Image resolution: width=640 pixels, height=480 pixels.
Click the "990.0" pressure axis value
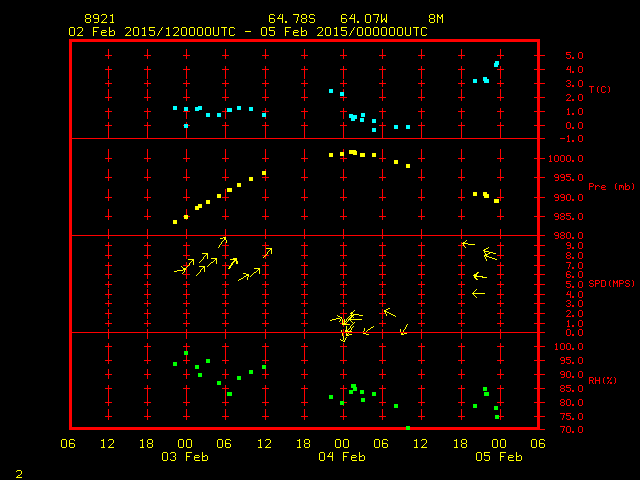(569, 198)
